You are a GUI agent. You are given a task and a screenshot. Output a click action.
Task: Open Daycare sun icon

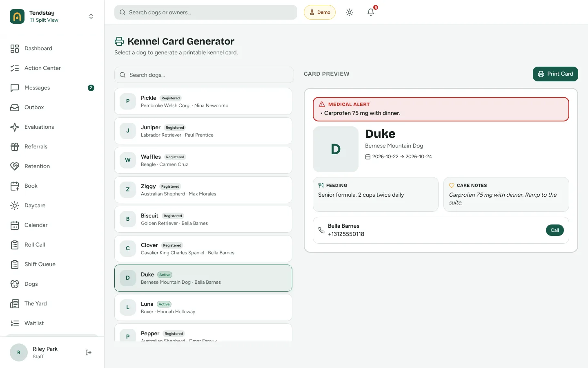[15, 206]
